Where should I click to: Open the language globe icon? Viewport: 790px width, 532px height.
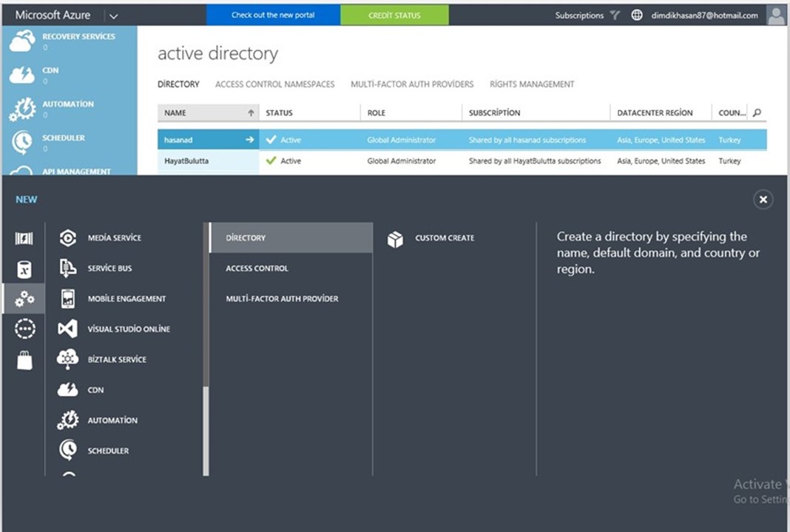637,15
